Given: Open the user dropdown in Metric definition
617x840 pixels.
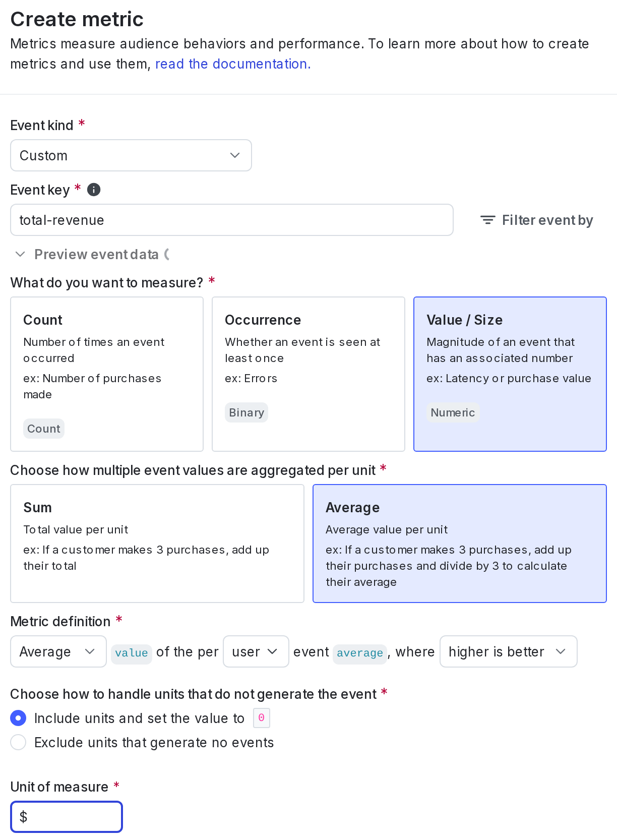Looking at the screenshot, I should 256,651.
